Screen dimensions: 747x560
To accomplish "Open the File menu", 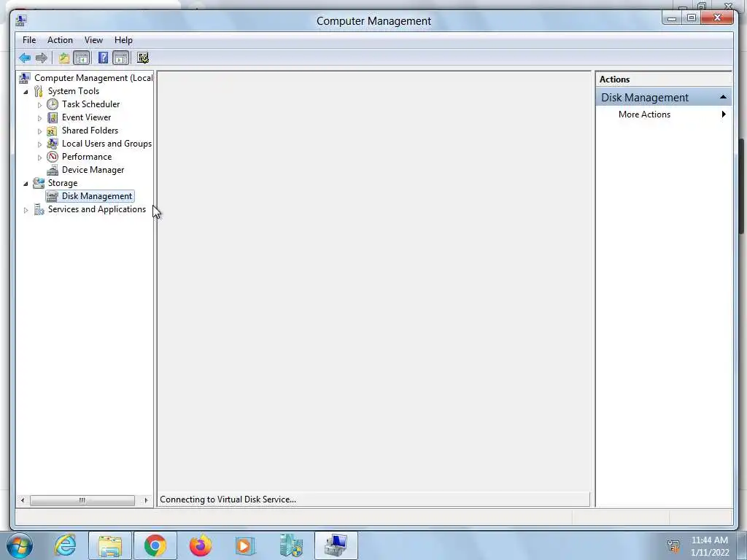I will click(x=29, y=40).
